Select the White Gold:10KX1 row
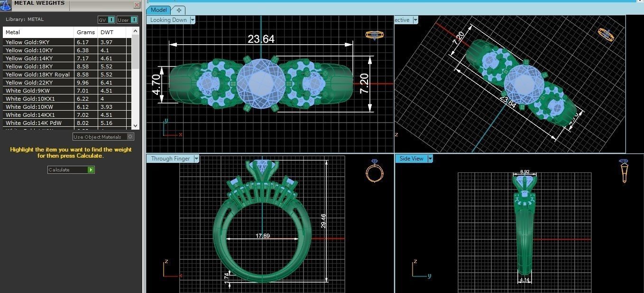This screenshot has height=293, width=644. 67,99
